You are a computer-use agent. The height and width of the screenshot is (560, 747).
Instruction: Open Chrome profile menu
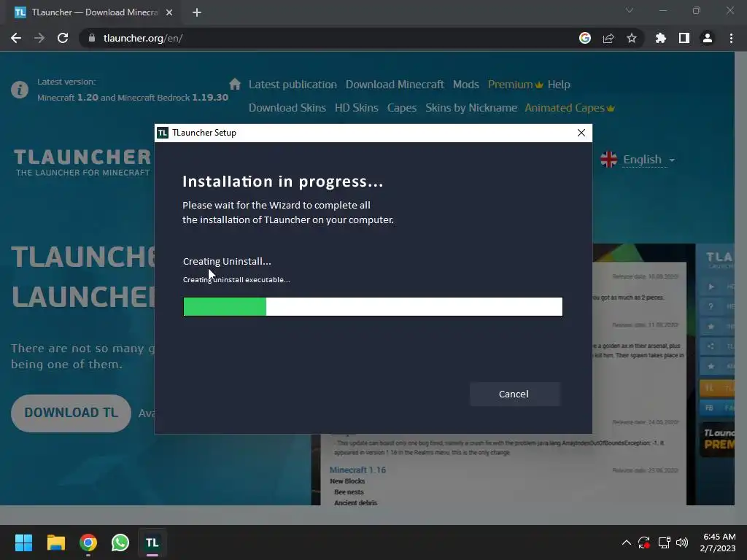click(708, 38)
